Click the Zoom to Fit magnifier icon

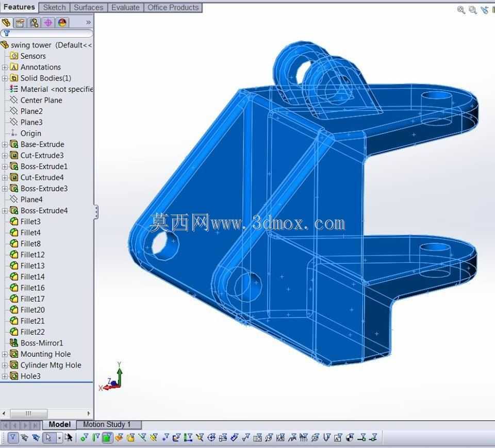click(461, 10)
